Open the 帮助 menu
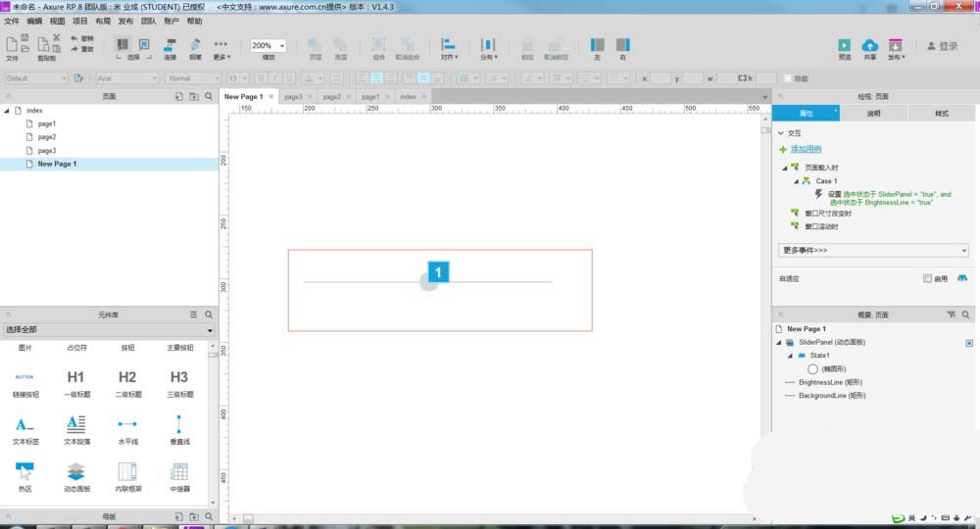Screen dimensions: 980x529 point(194,22)
